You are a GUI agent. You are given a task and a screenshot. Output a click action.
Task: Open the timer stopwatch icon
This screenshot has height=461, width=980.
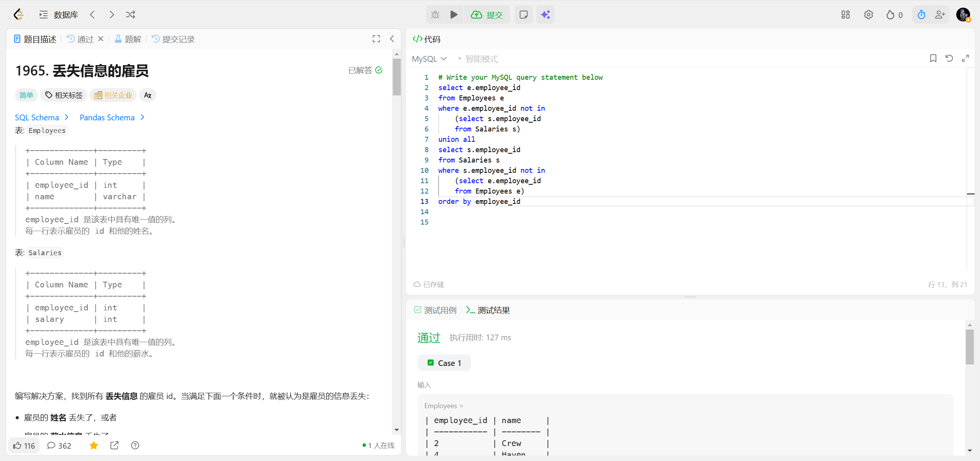921,15
